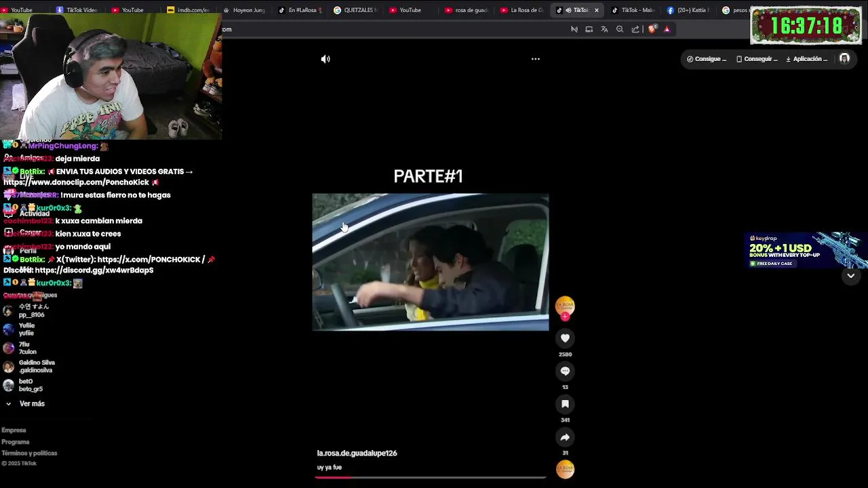Follow creator with the red plus badge
Screen dimensions: 868x488
[565, 317]
